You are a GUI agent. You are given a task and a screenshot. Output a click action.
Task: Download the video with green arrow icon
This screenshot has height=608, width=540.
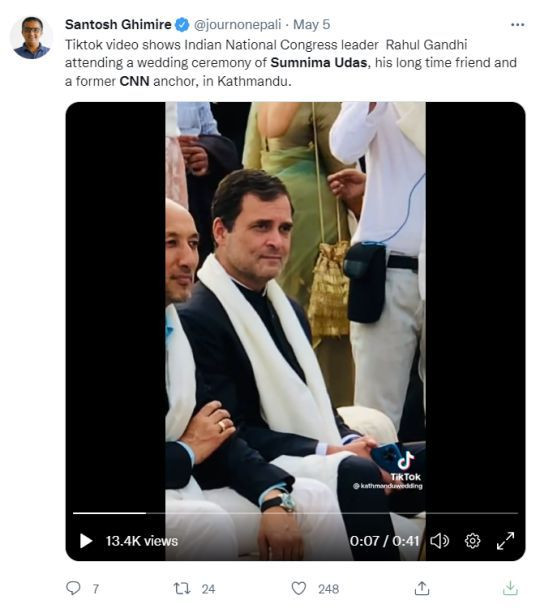[x=510, y=588]
